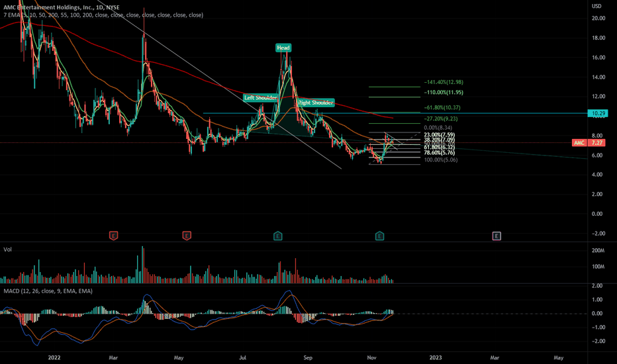Image resolution: width=617 pixels, height=364 pixels.
Task: Click the 78.60%(5.76) Fibonacci level
Action: pyautogui.click(x=439, y=153)
